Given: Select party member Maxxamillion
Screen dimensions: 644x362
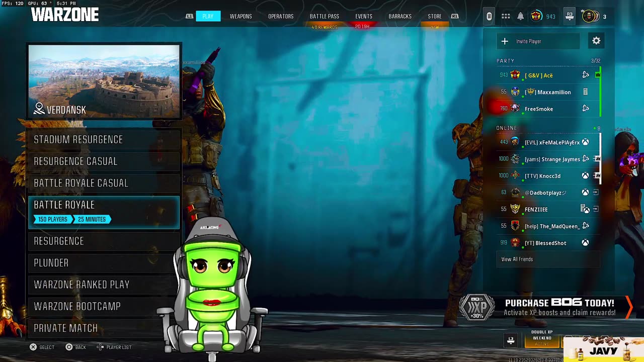Looking at the screenshot, I should (x=548, y=92).
